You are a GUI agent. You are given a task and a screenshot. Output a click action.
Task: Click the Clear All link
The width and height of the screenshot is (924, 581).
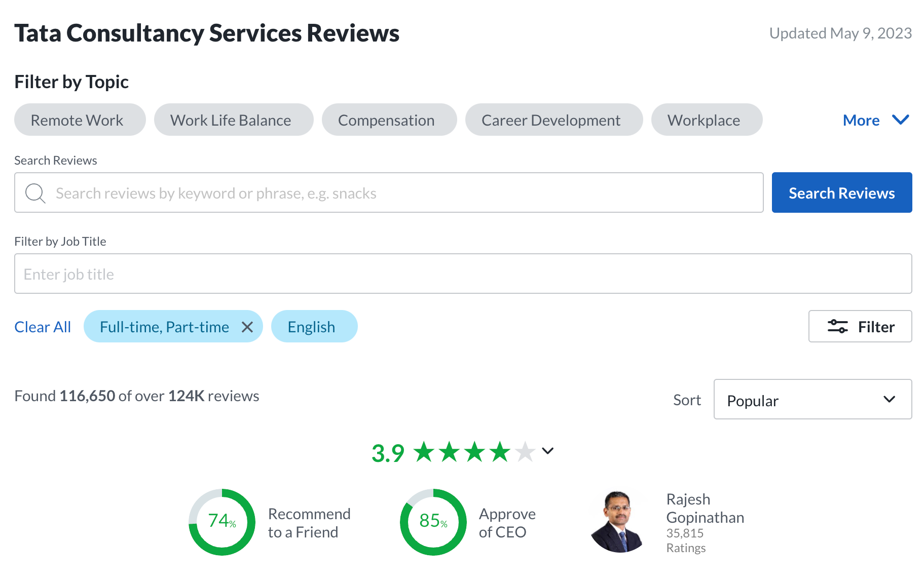43,327
